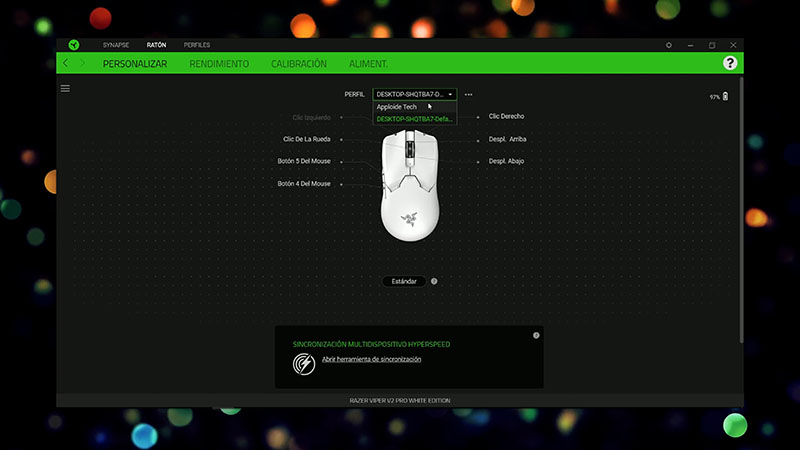
Task: Click the Razer Synapse logo icon
Action: [x=74, y=45]
